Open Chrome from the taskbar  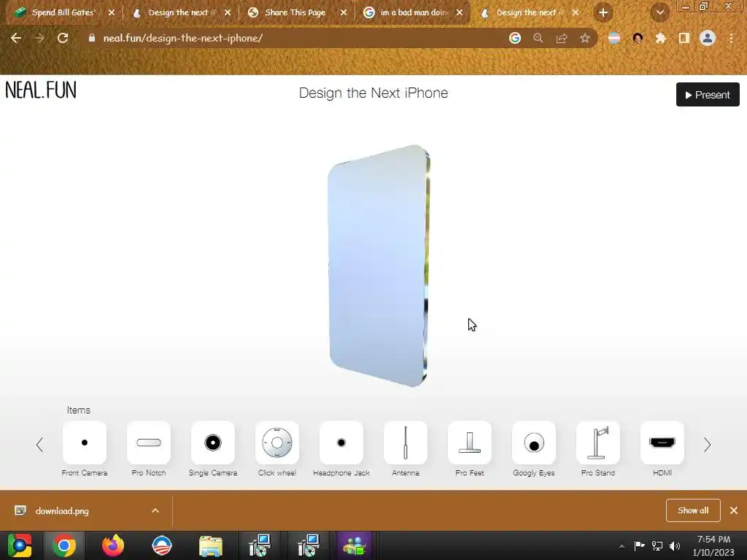tap(64, 545)
